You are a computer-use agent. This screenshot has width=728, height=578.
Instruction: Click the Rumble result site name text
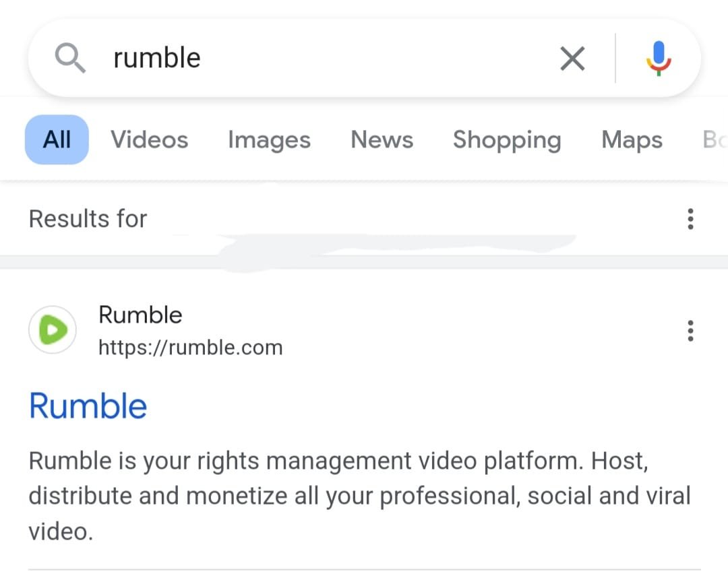(140, 315)
